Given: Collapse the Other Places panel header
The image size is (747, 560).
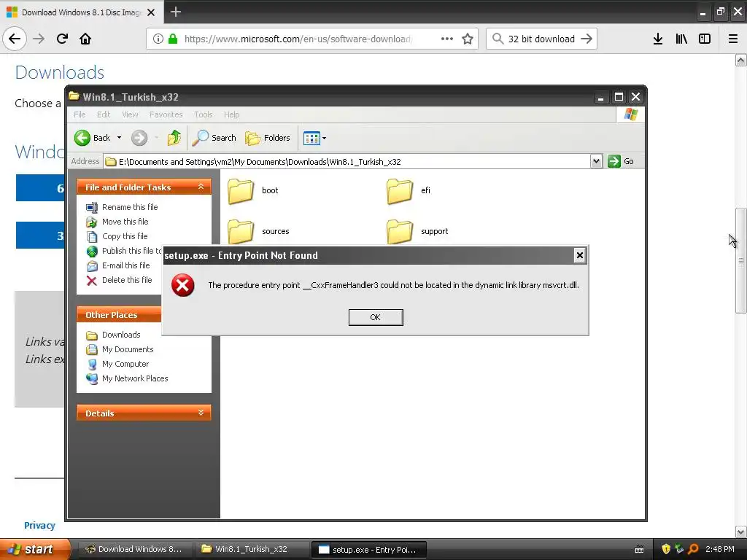Looking at the screenshot, I should [119, 315].
